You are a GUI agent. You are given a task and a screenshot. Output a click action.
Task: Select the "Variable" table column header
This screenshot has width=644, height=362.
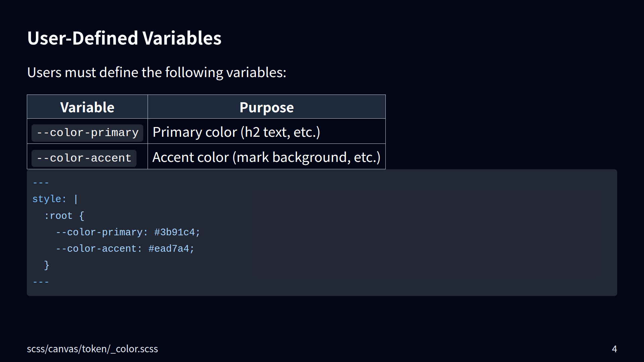(87, 107)
